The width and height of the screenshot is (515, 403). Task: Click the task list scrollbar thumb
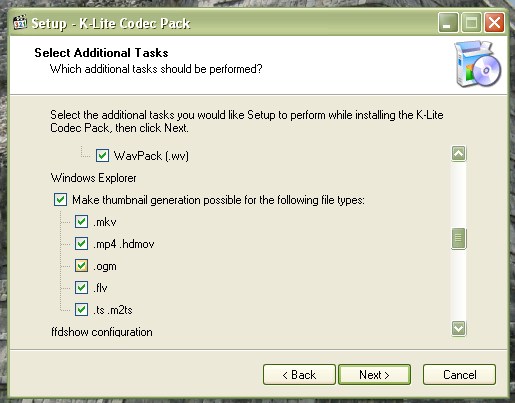pos(459,238)
